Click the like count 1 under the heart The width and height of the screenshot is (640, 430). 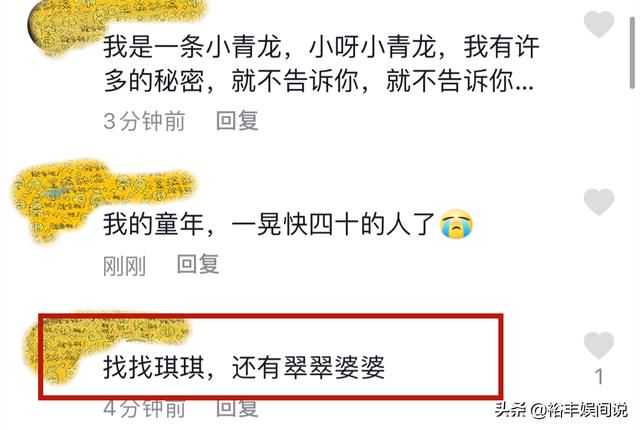599,377
